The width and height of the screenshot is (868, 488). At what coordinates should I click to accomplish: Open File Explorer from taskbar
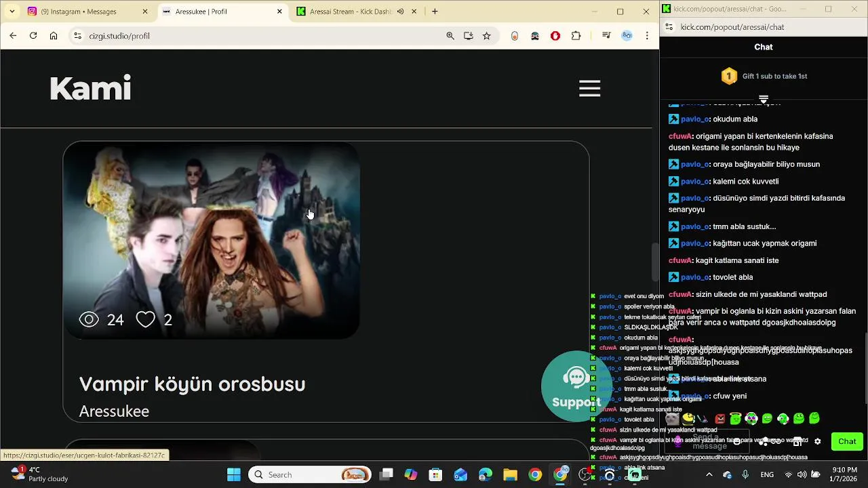coord(510,474)
